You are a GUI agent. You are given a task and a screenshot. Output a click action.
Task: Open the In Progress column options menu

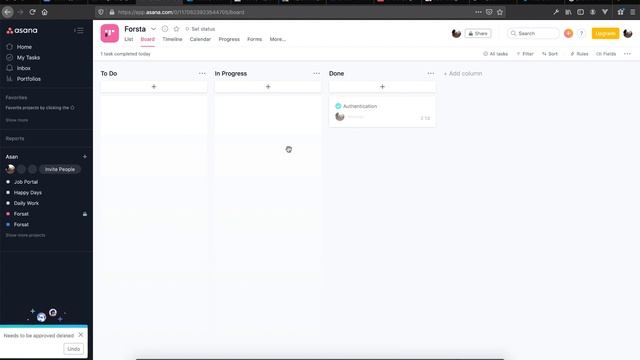(x=316, y=73)
